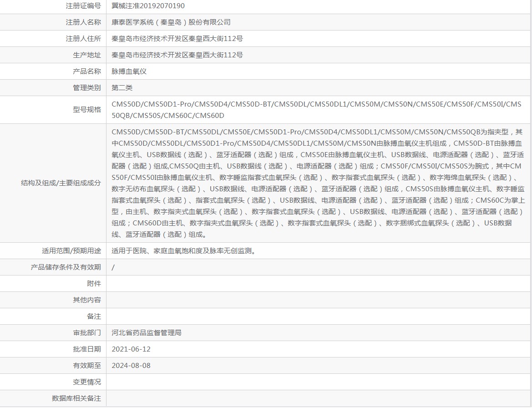Click the 适用范围/预期用途 label
Image resolution: width=532 pixels, height=408 pixels.
(x=71, y=251)
